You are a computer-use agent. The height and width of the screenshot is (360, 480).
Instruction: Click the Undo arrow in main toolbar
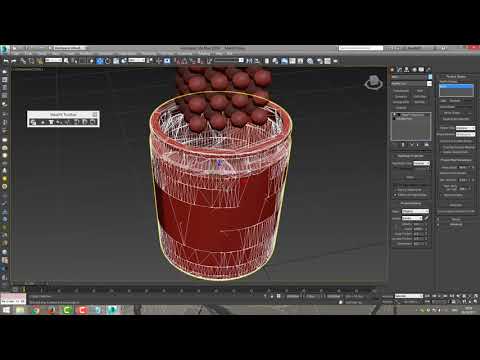[x=6, y=61]
